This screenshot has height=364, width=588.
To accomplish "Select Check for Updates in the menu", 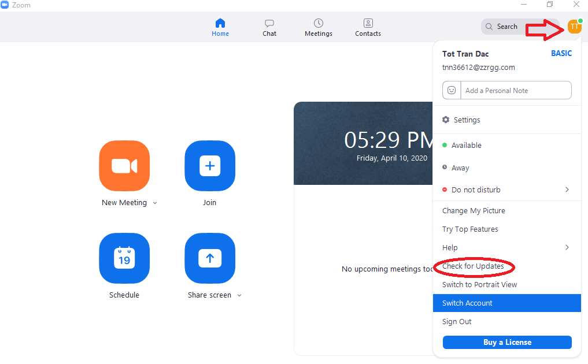I will [473, 266].
